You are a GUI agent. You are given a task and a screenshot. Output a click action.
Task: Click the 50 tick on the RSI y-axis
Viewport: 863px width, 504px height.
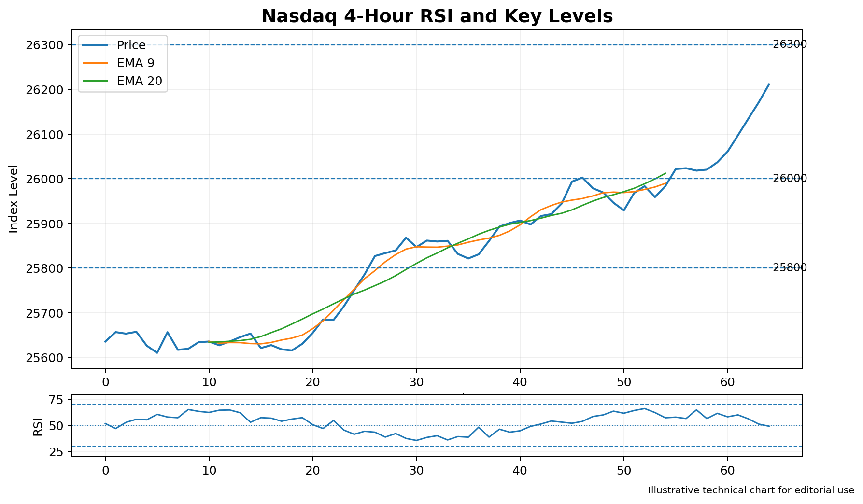coord(57,426)
